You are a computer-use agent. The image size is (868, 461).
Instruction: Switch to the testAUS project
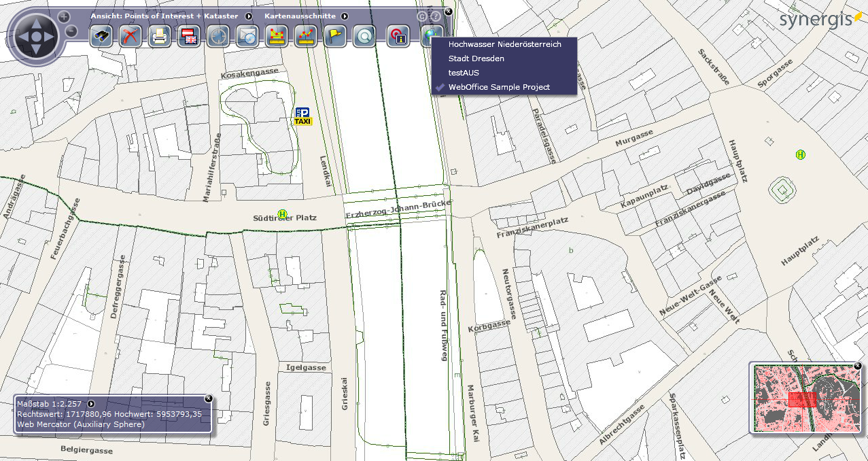[464, 73]
